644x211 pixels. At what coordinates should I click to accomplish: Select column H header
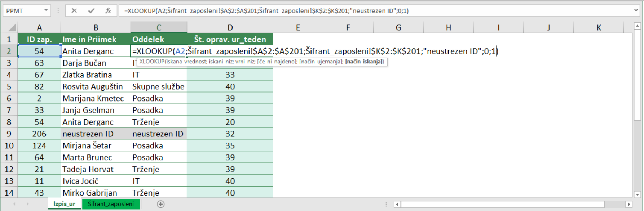448,28
